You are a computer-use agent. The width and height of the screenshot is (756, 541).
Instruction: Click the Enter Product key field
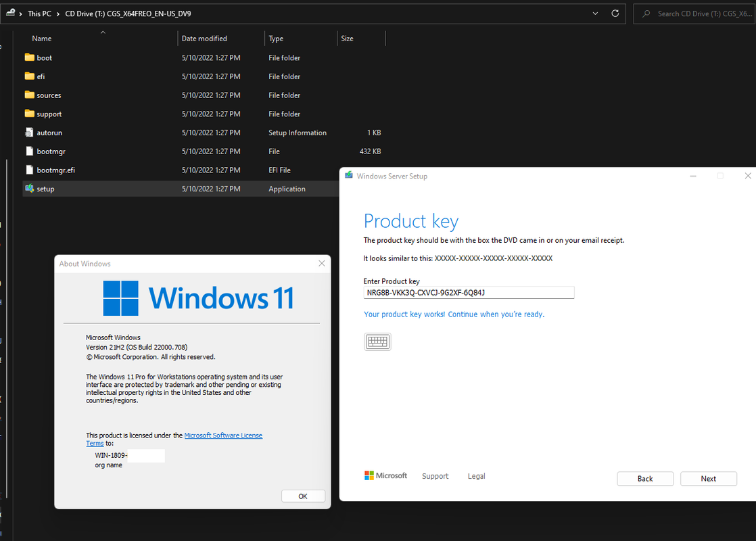pos(469,293)
